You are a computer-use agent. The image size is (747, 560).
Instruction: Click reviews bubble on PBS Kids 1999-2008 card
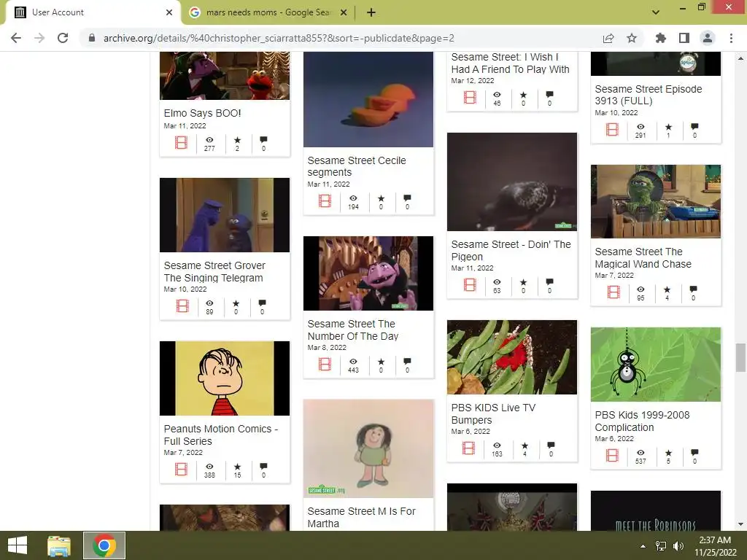click(x=694, y=452)
